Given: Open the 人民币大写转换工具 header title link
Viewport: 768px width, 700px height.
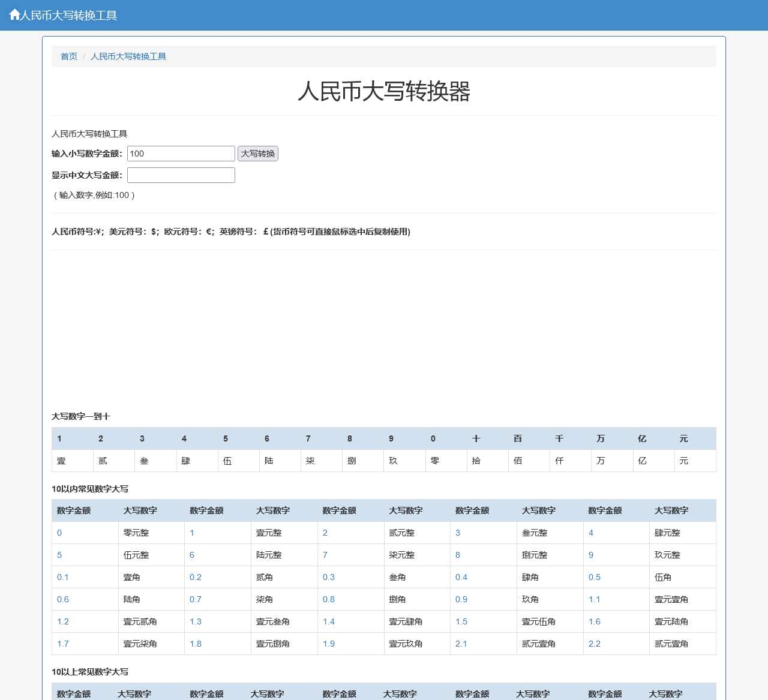Looking at the screenshot, I should pos(68,15).
